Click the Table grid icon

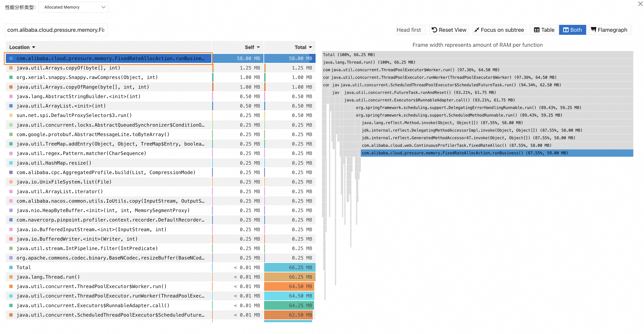(537, 30)
